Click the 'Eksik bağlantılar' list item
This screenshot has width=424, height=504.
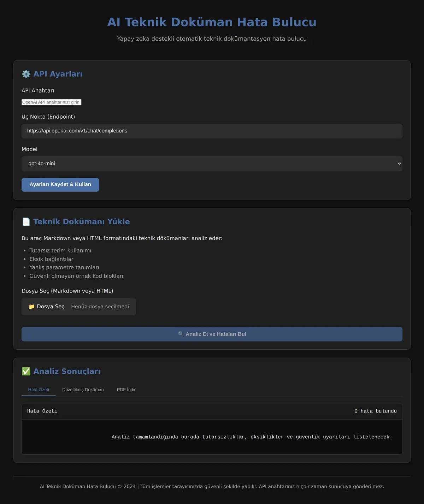point(52,259)
